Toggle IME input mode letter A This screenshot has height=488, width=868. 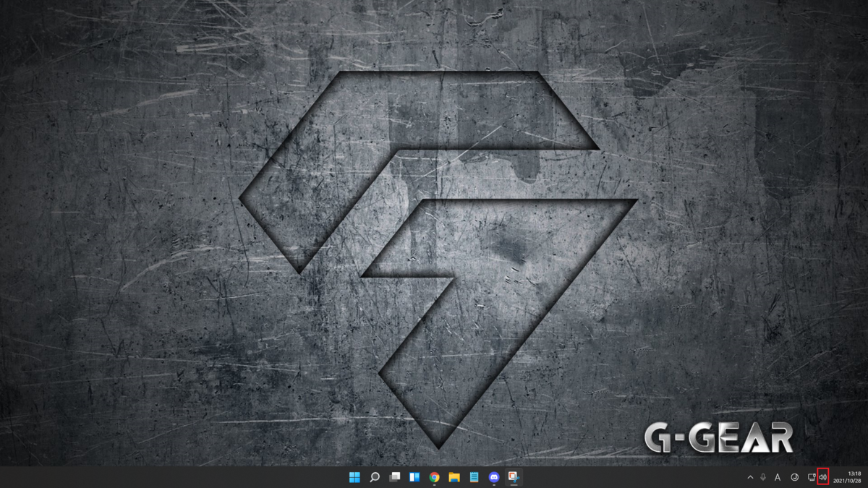pyautogui.click(x=778, y=477)
